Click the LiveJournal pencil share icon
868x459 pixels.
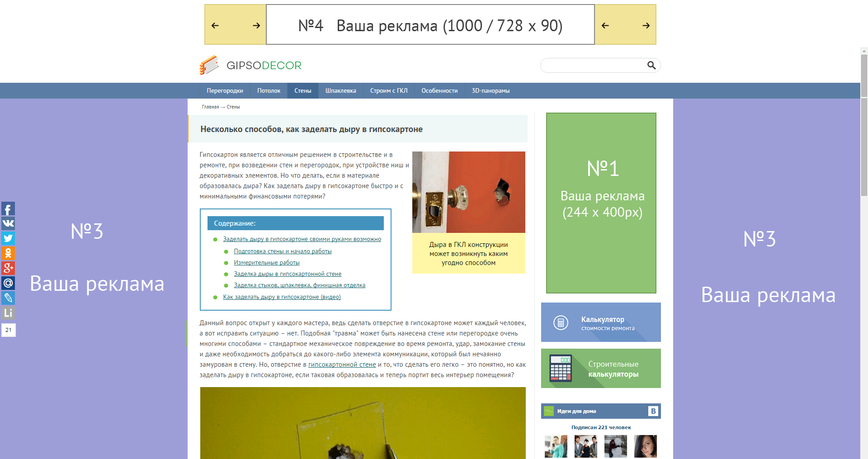[x=8, y=298]
